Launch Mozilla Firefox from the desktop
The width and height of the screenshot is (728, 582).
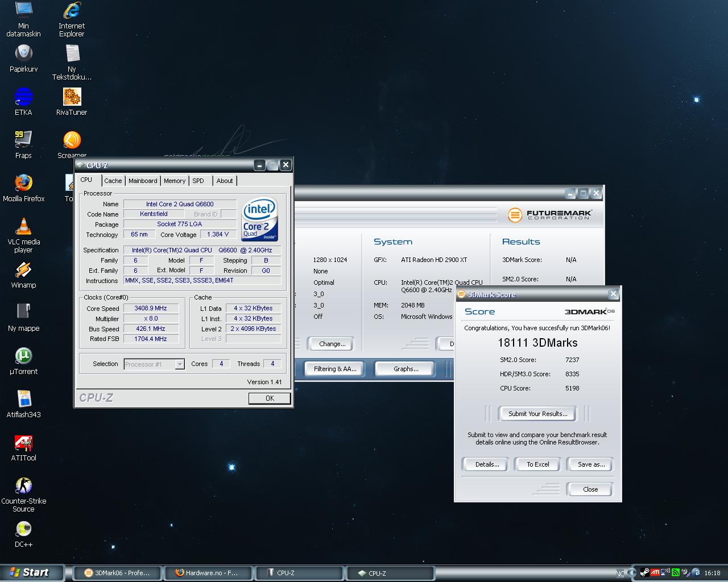coord(23,188)
